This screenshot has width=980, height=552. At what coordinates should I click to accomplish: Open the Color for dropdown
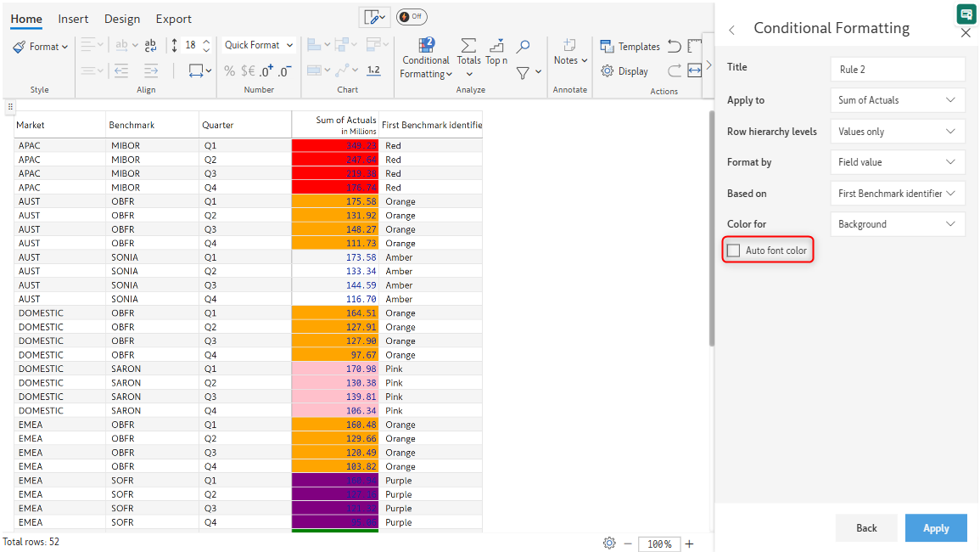pyautogui.click(x=897, y=224)
